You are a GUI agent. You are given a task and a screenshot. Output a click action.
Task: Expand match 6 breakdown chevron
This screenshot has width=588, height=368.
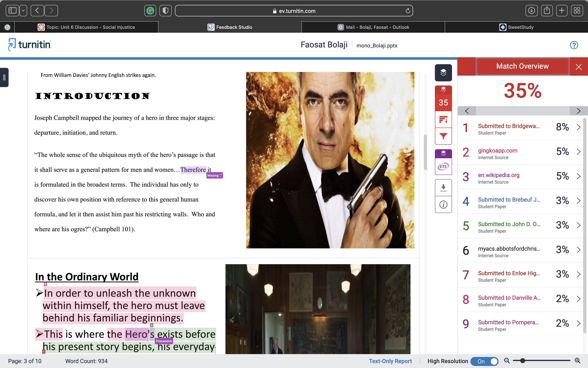pyautogui.click(x=579, y=250)
